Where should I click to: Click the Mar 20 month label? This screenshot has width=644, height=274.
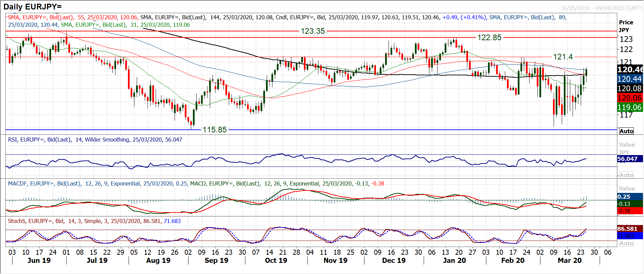[570, 260]
